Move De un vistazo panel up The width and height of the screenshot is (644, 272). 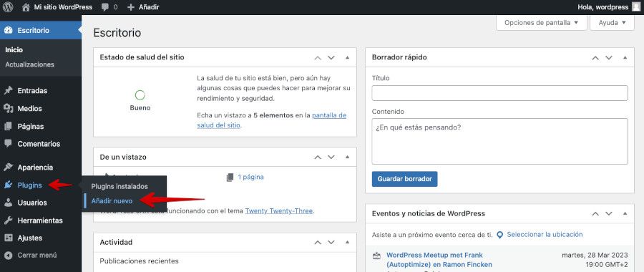click(x=318, y=157)
